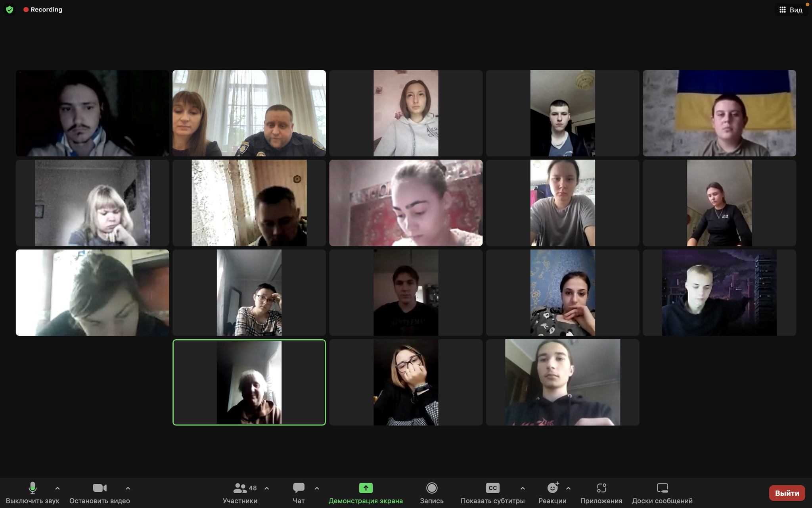
Task: Select the top-left dark video tile
Action: pos(92,113)
